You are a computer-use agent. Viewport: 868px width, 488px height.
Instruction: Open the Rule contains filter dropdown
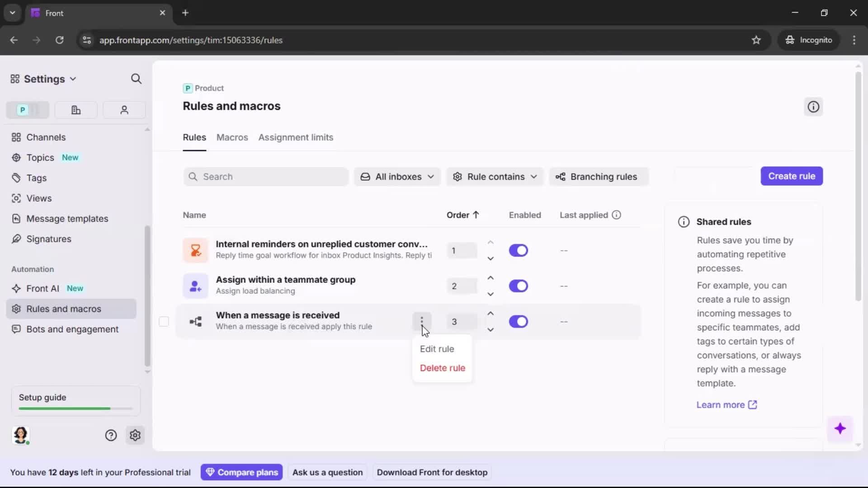(x=495, y=177)
